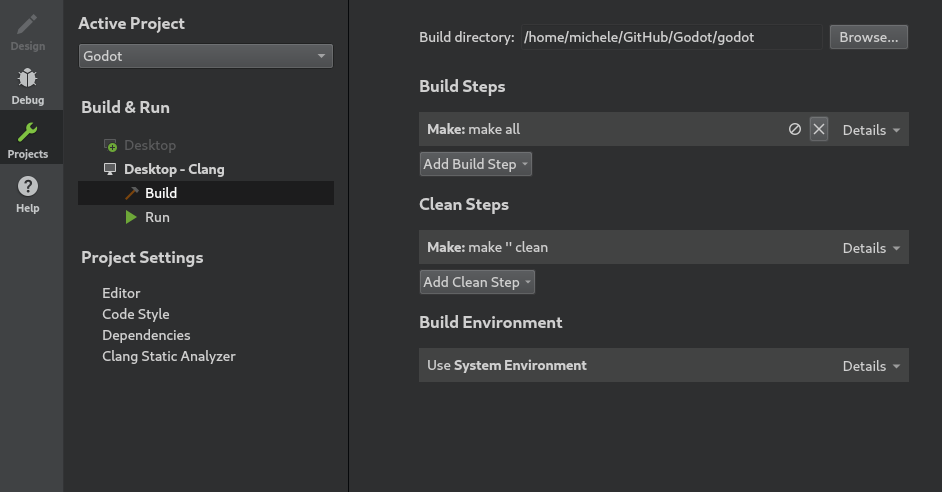The width and height of the screenshot is (942, 492).
Task: Click the disabled Desktop kit icon
Action: 110,145
